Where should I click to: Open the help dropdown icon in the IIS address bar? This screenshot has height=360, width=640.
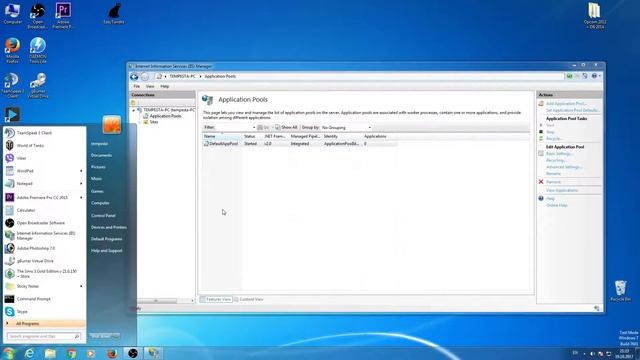tap(596, 76)
